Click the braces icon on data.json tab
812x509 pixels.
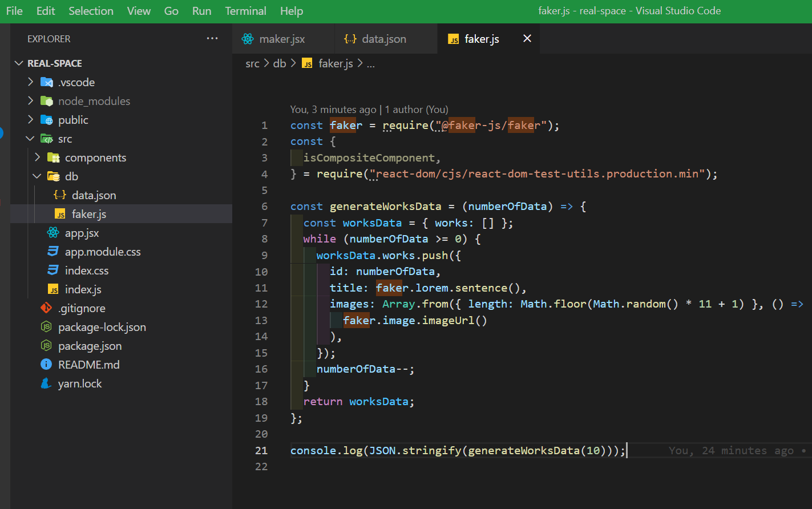tap(350, 39)
